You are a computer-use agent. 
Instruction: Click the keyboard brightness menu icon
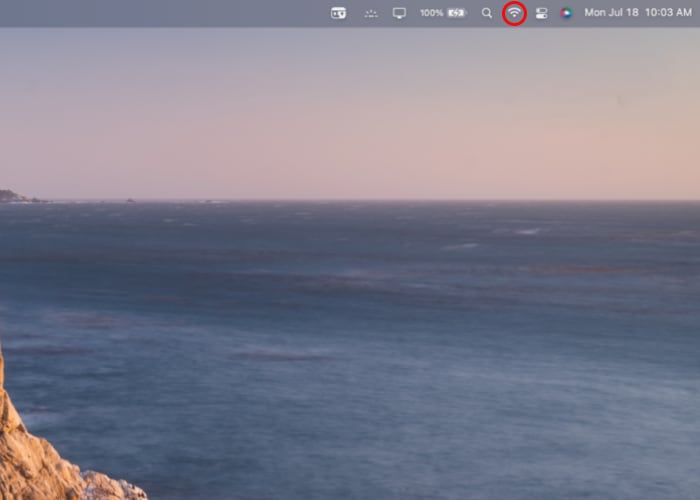pyautogui.click(x=371, y=14)
